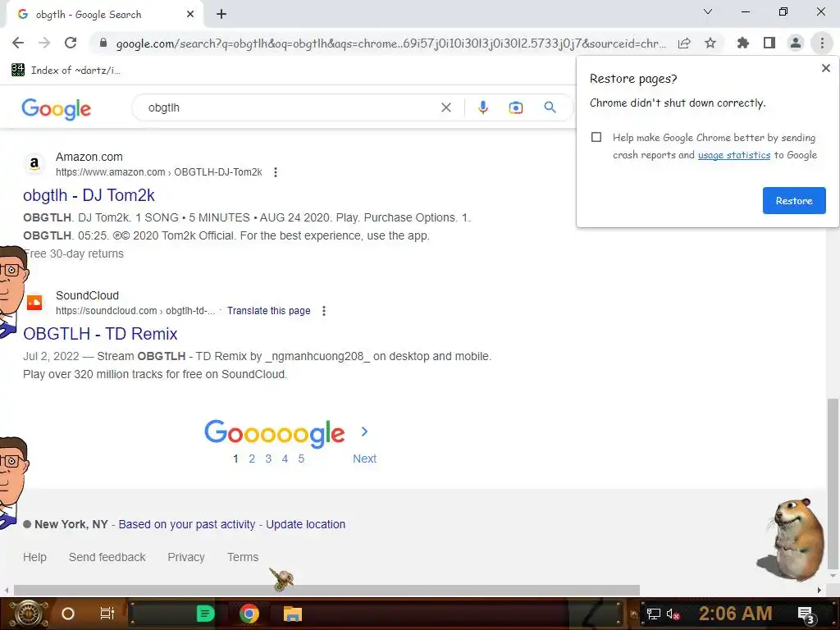Go to results page 3

coord(268,459)
